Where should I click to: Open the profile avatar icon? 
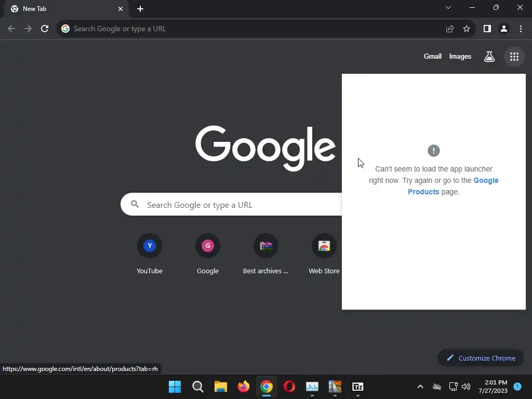click(x=504, y=29)
